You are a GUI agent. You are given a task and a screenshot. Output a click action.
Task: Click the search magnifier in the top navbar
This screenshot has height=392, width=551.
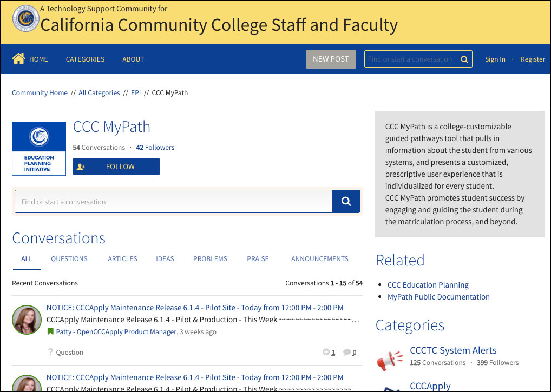[464, 59]
